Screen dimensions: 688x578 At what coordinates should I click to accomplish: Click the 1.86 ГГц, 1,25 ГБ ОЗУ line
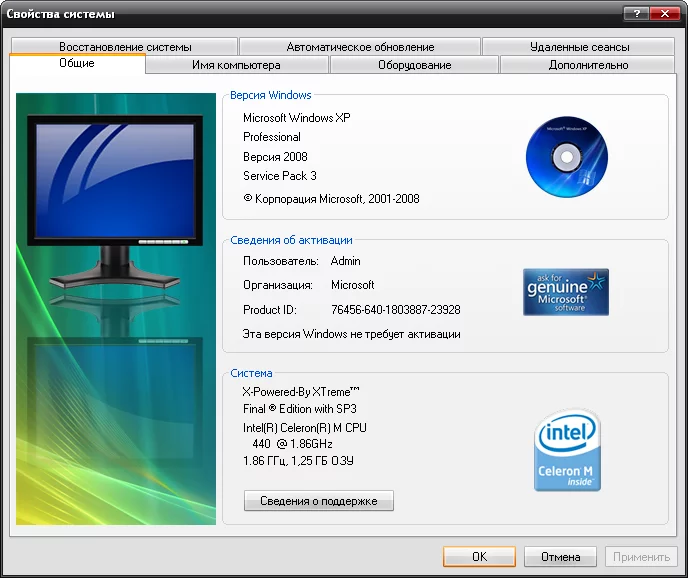(298, 461)
